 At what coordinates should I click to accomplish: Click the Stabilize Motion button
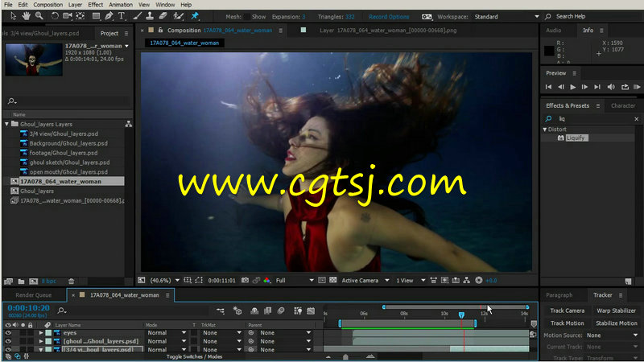point(616,323)
